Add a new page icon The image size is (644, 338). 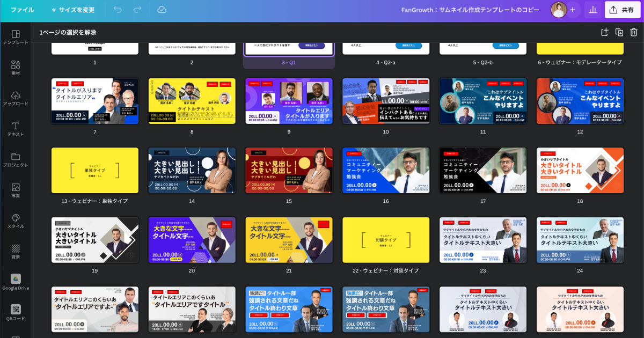pos(604,32)
